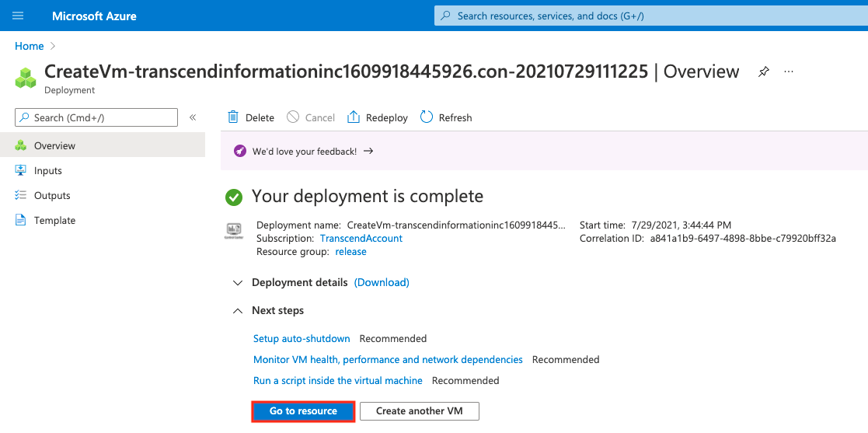The height and width of the screenshot is (433, 868).
Task: Click the Microsoft Azure logo text
Action: coord(94,16)
